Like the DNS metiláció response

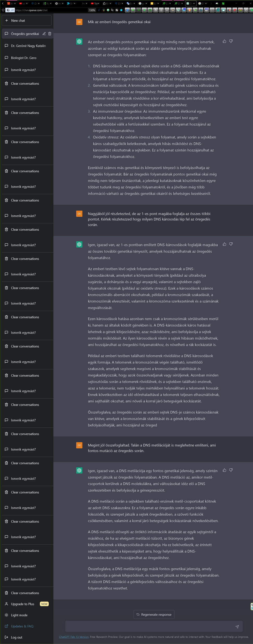[x=224, y=470]
